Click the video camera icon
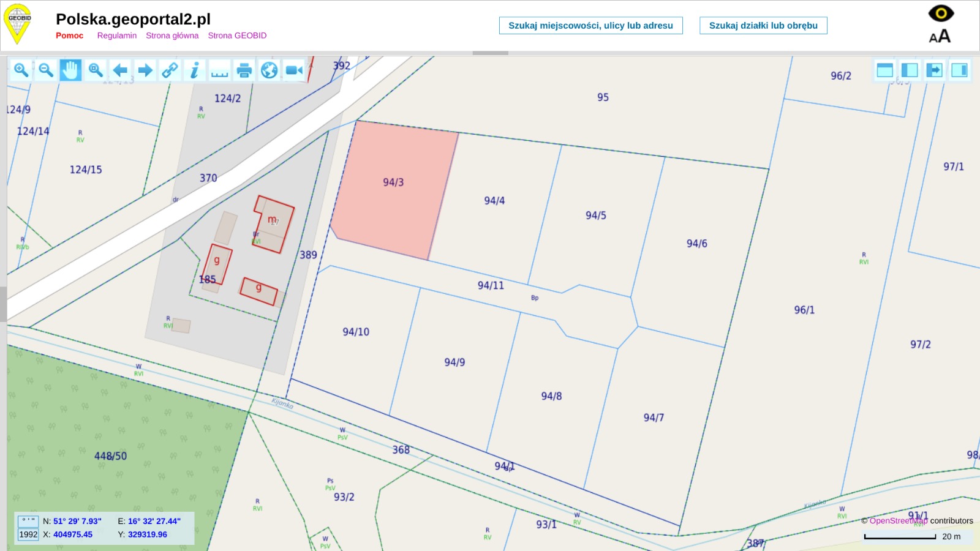The width and height of the screenshot is (980, 551). tap(294, 70)
